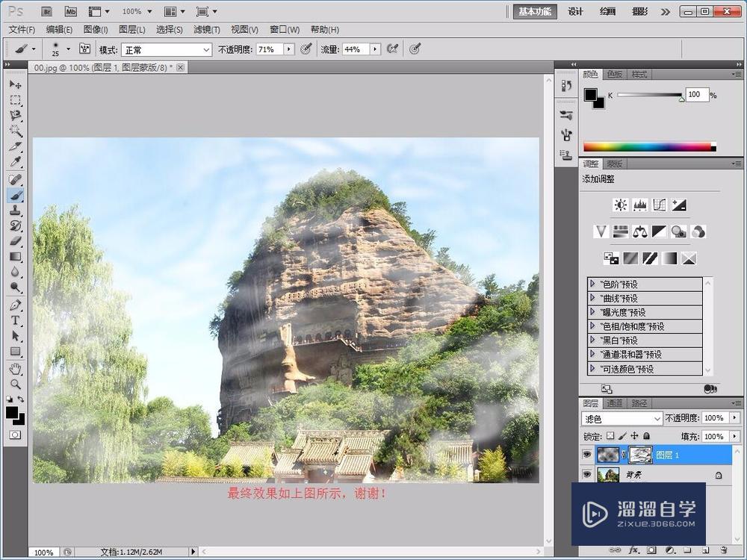Lock image pixels with brush lock
This screenshot has height=560, width=747.
[x=622, y=436]
